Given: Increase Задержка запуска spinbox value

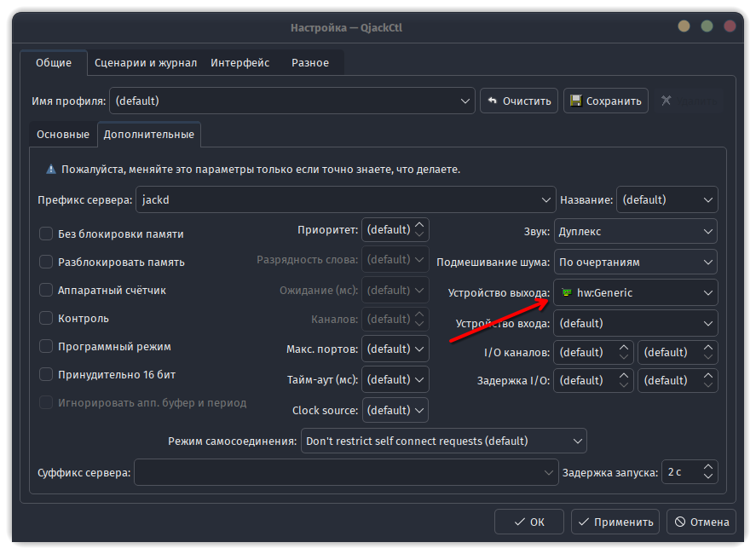Looking at the screenshot, I should click(x=707, y=467).
